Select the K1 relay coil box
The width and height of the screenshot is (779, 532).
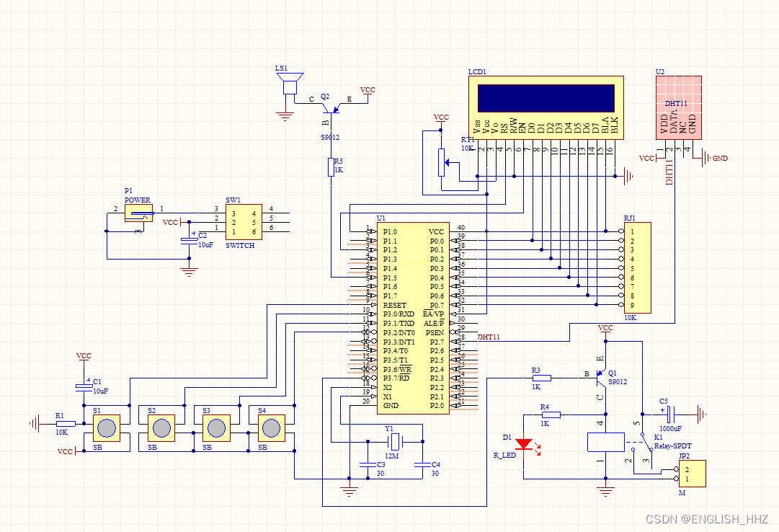(605, 442)
